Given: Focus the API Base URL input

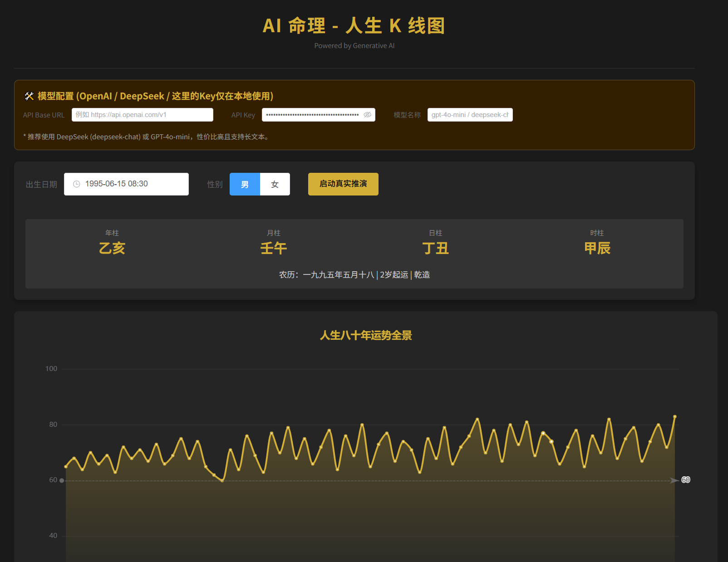Looking at the screenshot, I should click(x=142, y=115).
